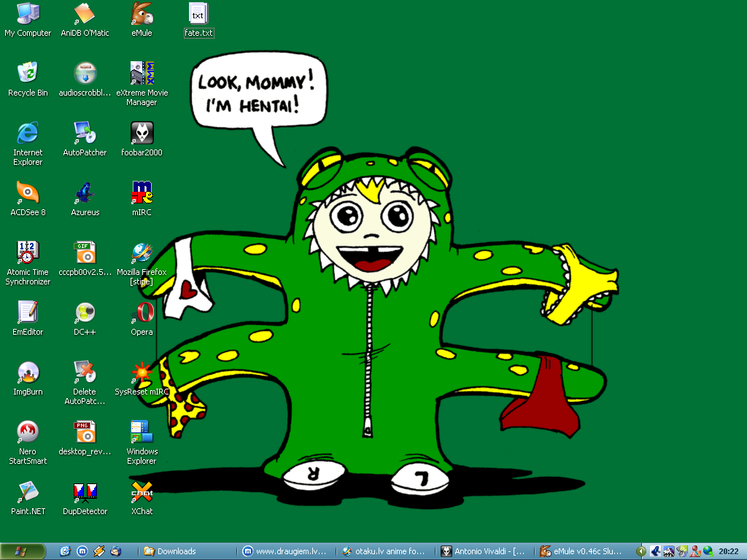Select the Azureus desktop icon
The height and width of the screenshot is (560, 747).
coord(85,199)
